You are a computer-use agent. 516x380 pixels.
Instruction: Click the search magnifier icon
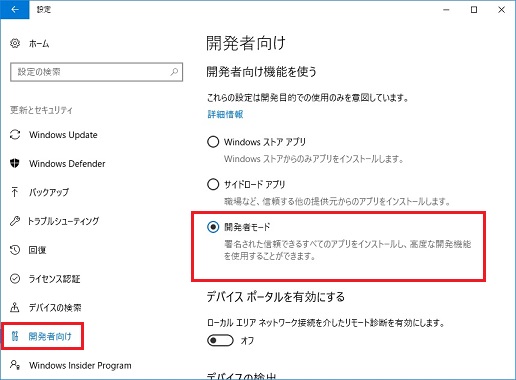coord(174,72)
